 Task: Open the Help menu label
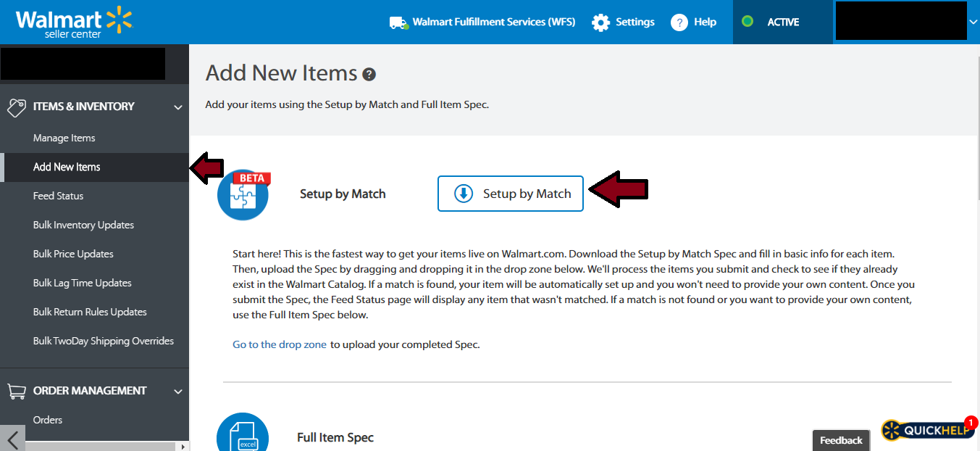(x=705, y=22)
